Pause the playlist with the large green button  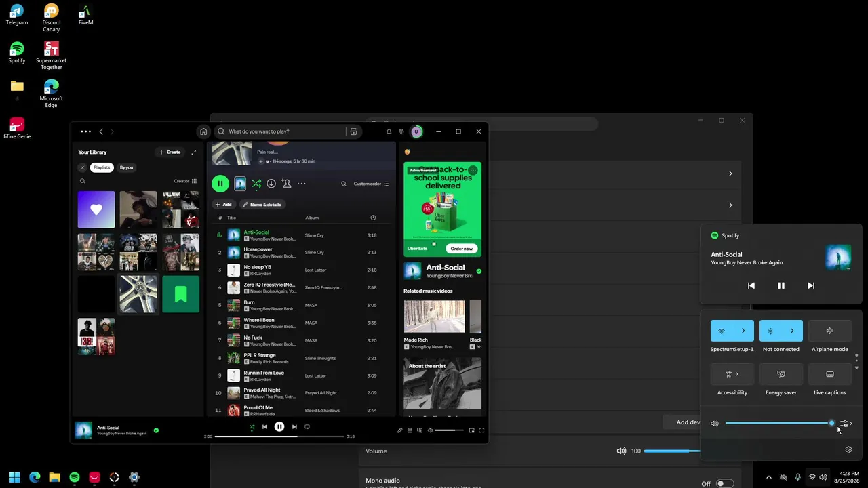click(220, 184)
